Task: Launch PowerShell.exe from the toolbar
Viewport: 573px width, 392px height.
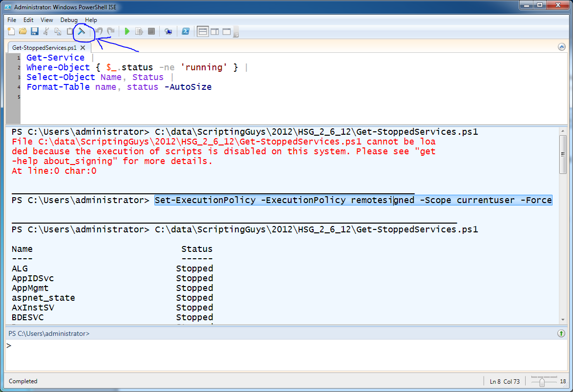Action: click(186, 31)
